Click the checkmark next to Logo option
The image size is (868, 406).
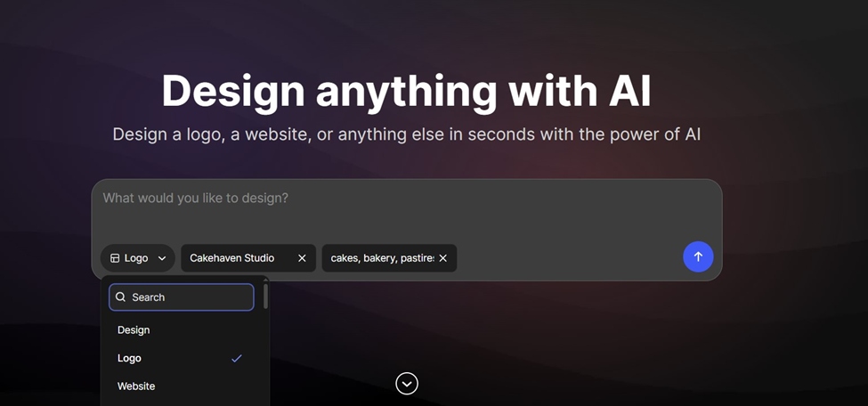pos(237,358)
